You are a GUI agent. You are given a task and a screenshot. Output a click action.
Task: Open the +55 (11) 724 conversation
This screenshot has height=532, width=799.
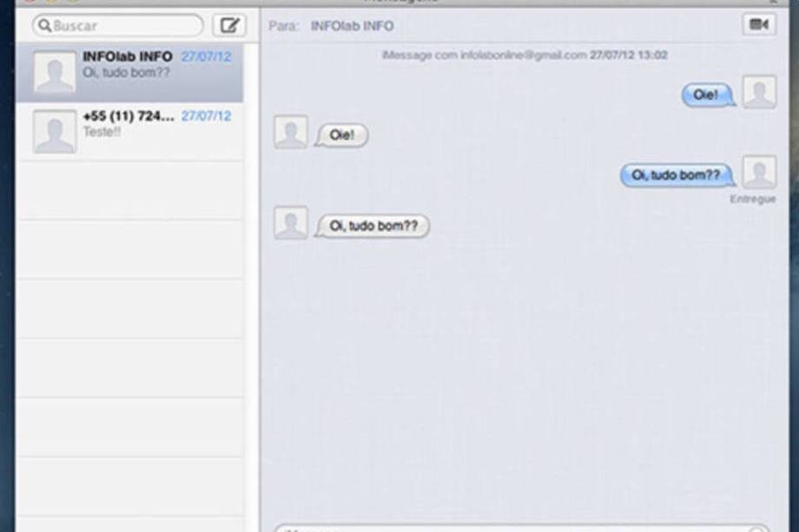click(129, 132)
